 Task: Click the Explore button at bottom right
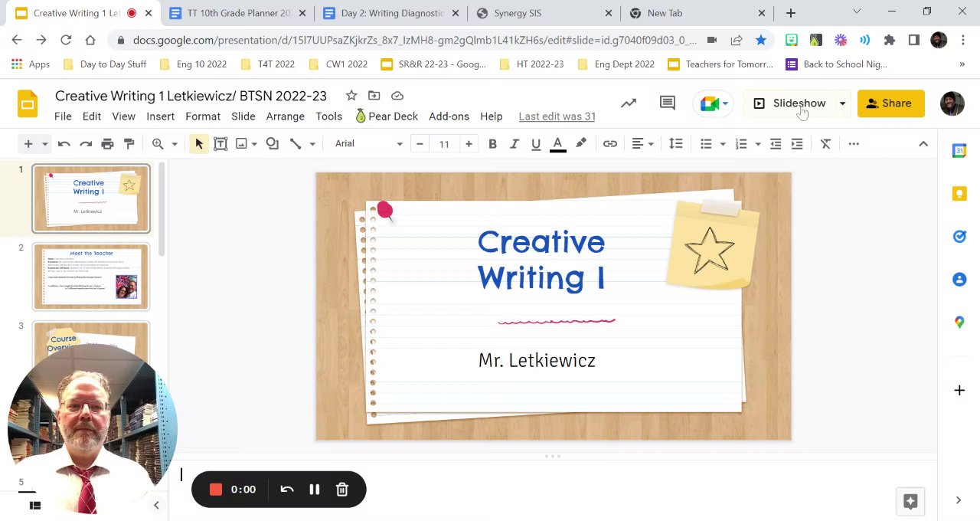tap(910, 501)
